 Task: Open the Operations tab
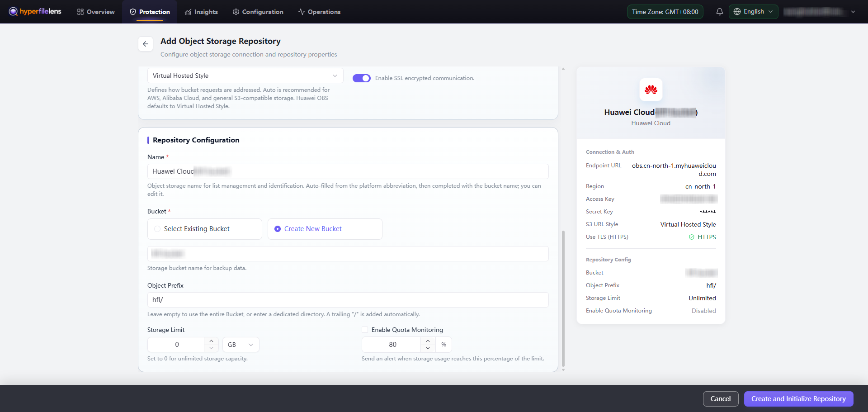click(x=319, y=12)
